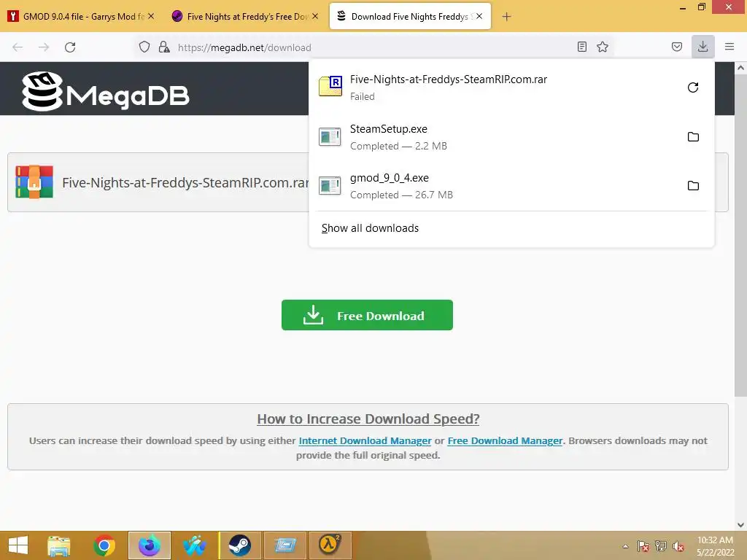Click How to Increase Download Speed heading
Image resolution: width=747 pixels, height=560 pixels.
368,419
